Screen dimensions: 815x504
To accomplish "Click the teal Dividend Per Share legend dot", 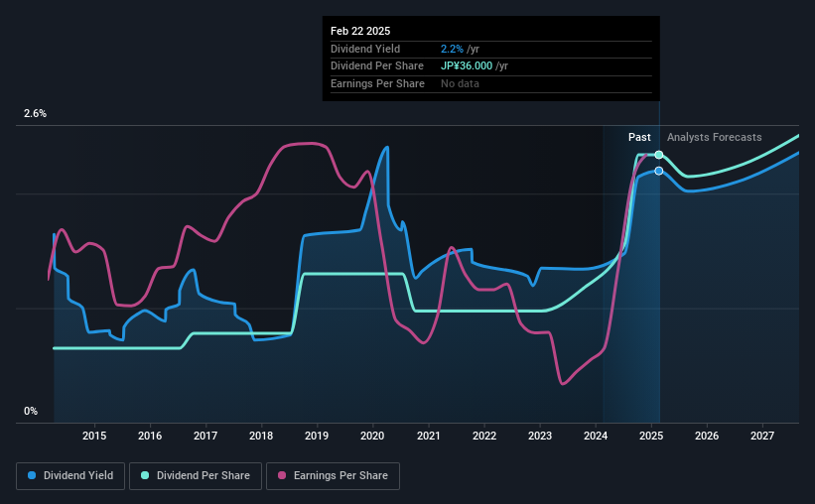I will 145,475.
